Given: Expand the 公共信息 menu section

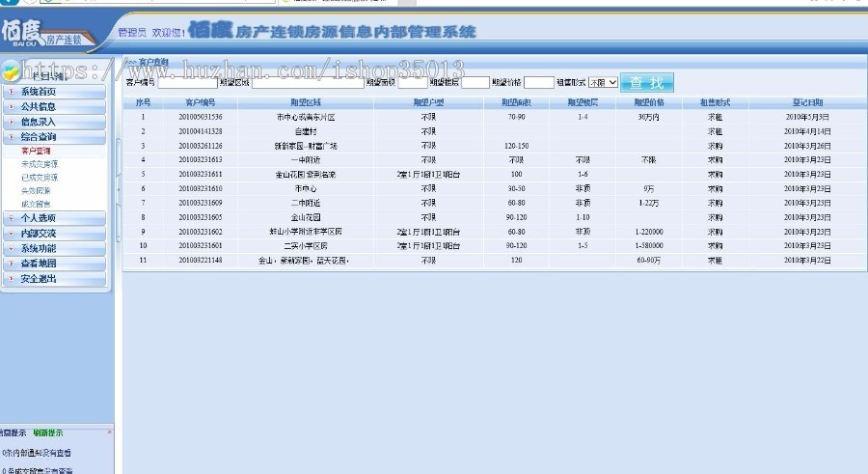Looking at the screenshot, I should click(54, 106).
